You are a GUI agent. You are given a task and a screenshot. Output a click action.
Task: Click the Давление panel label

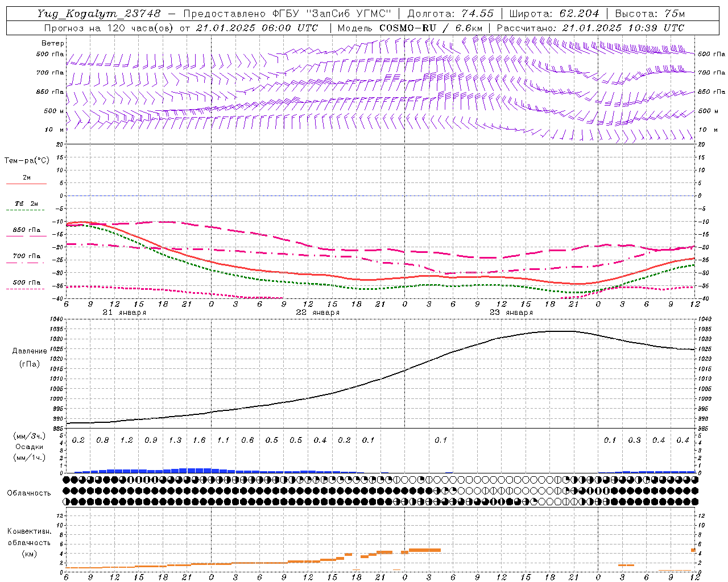point(30,351)
